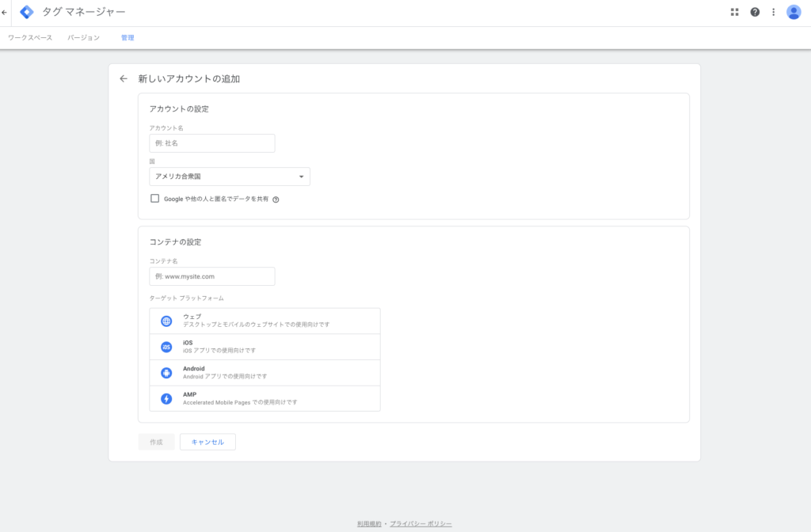Click the back arrow beside 新しいアカウントの追加

124,78
